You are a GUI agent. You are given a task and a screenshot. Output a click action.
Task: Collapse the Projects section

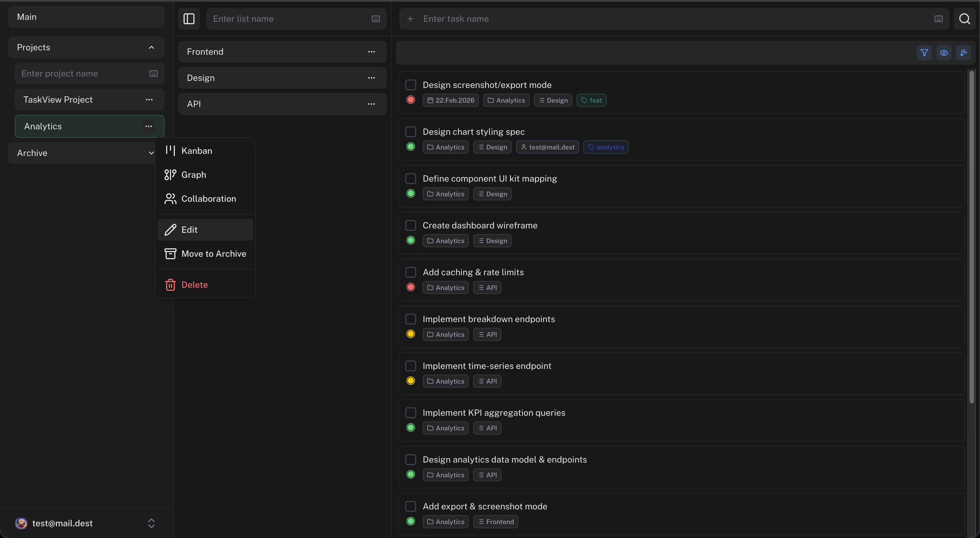(x=151, y=47)
